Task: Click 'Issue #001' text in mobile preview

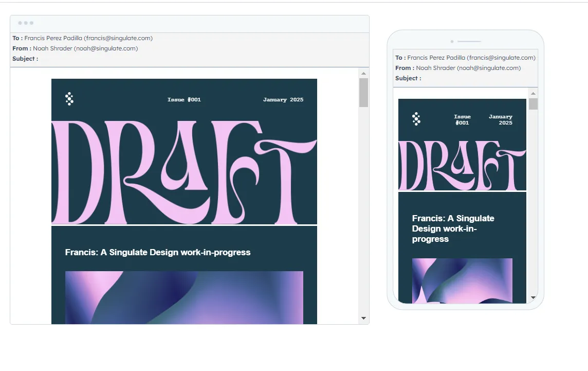Action: pos(462,119)
